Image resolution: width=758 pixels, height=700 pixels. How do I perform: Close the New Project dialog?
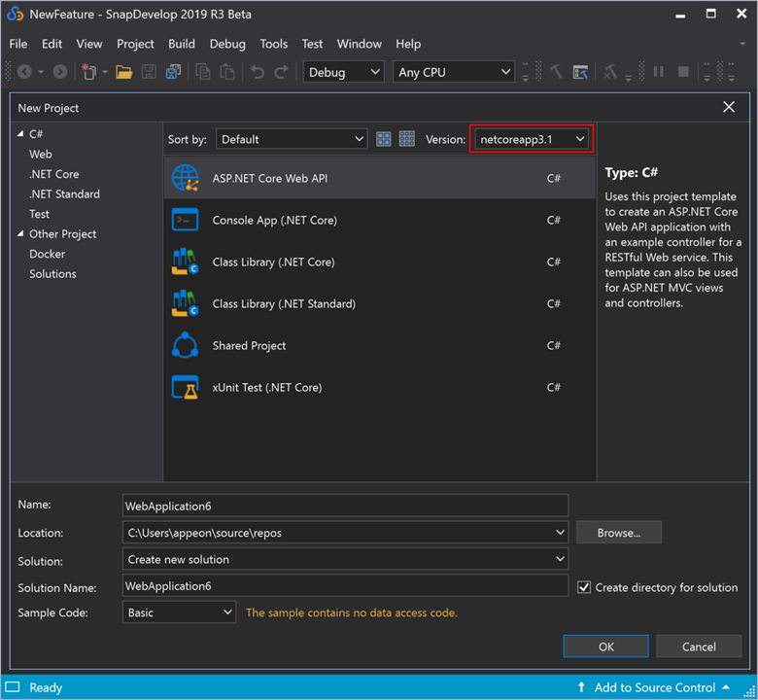(729, 107)
